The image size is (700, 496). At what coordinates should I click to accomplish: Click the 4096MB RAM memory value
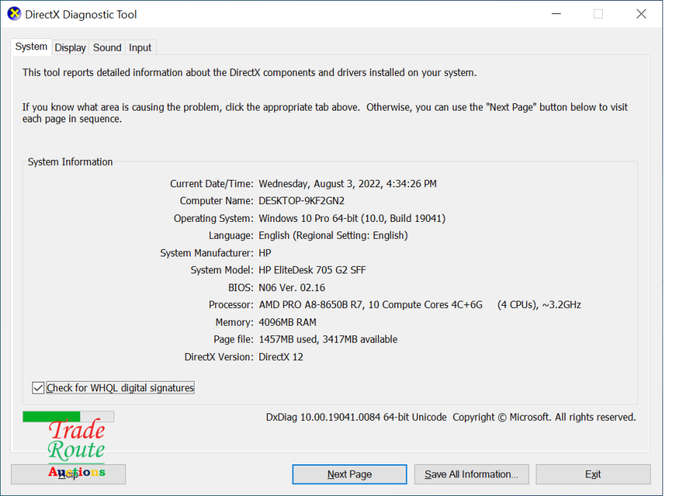click(288, 322)
